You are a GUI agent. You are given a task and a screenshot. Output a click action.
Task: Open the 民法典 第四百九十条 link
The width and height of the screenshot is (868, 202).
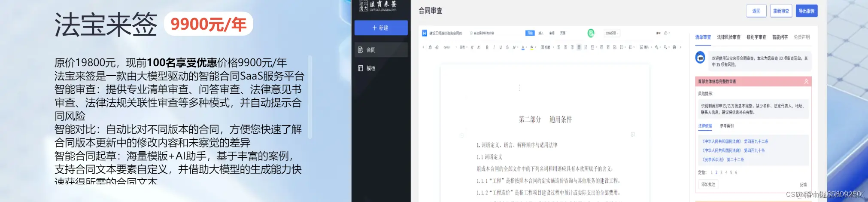(x=734, y=150)
